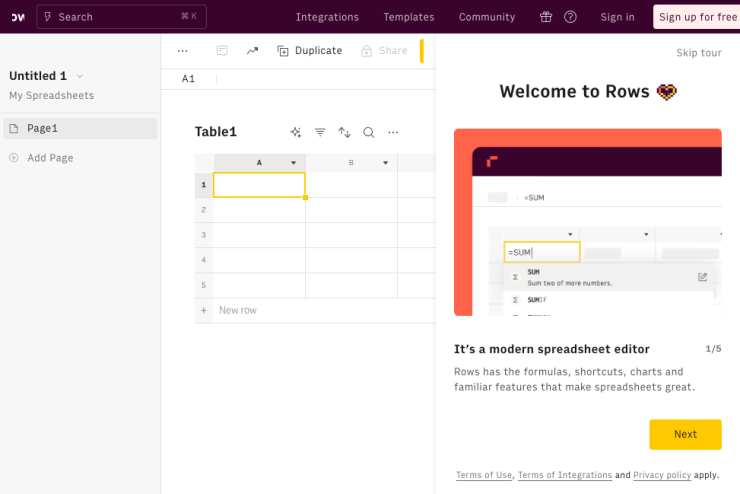The width and height of the screenshot is (740, 494).
Task: Open the filter icon for Table1
Action: click(x=320, y=133)
